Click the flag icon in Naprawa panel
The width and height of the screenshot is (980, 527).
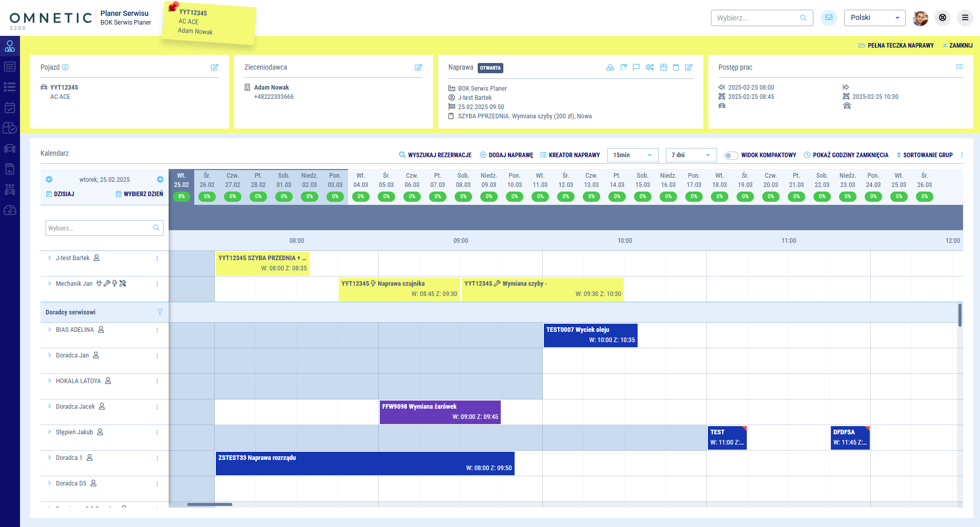pos(636,68)
